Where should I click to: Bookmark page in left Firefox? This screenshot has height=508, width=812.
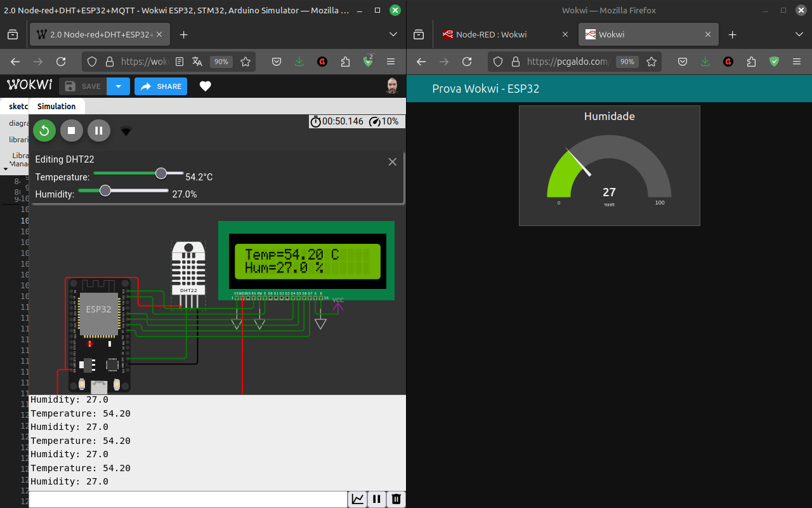click(x=246, y=62)
